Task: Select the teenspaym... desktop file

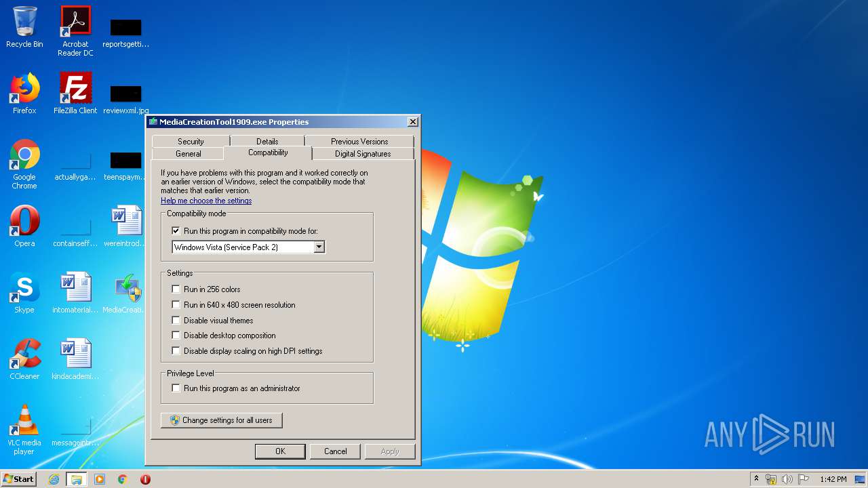Action: [125, 166]
